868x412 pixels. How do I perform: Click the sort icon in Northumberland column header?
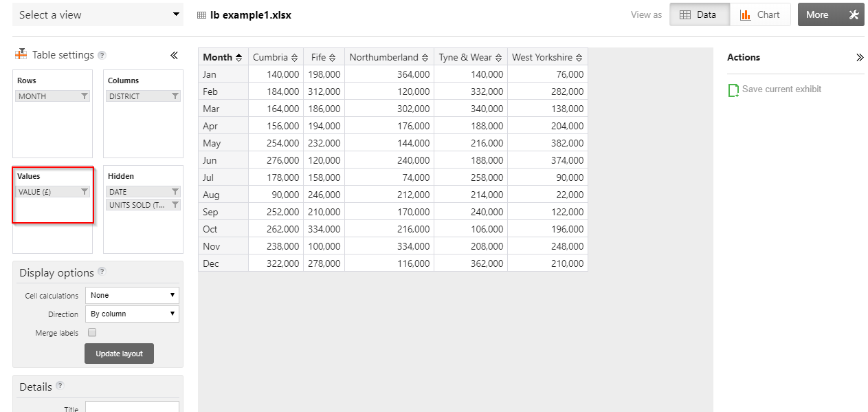point(425,58)
